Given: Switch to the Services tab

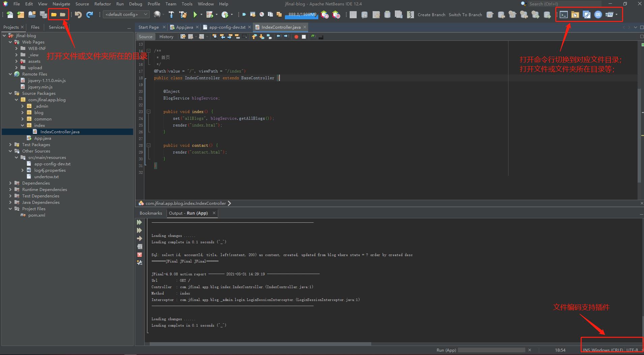Looking at the screenshot, I should pyautogui.click(x=56, y=27).
